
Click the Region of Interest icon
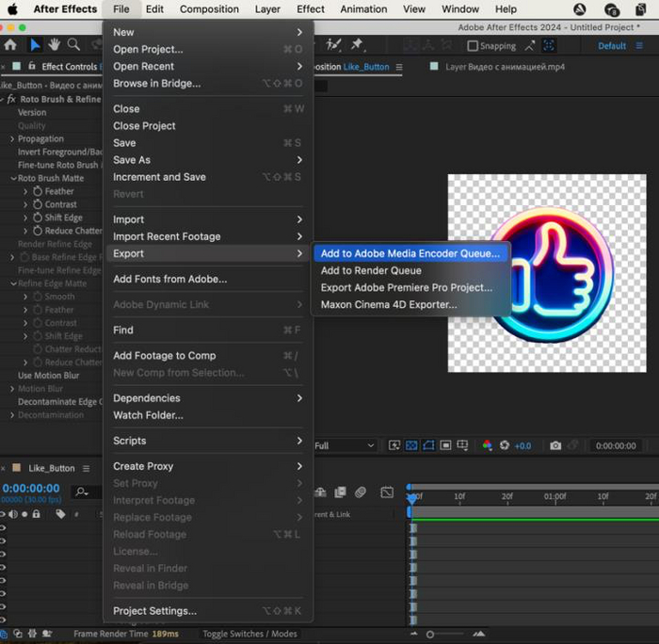tap(445, 445)
